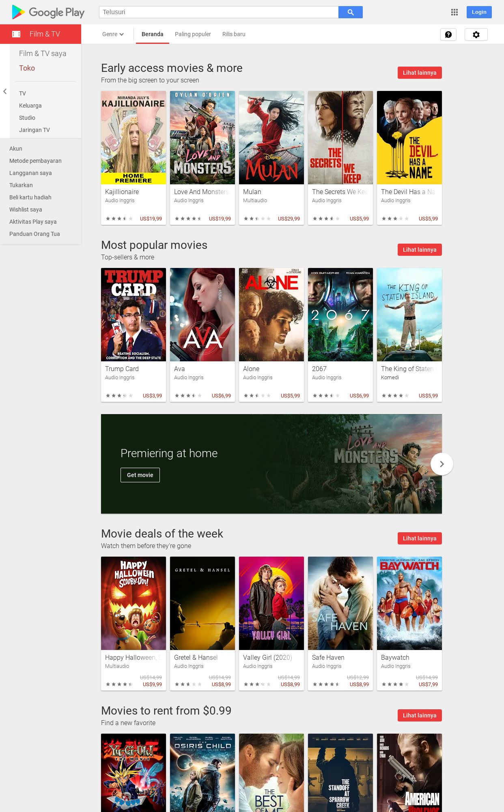Advance the Premiering at home carousel arrow

pos(442,464)
